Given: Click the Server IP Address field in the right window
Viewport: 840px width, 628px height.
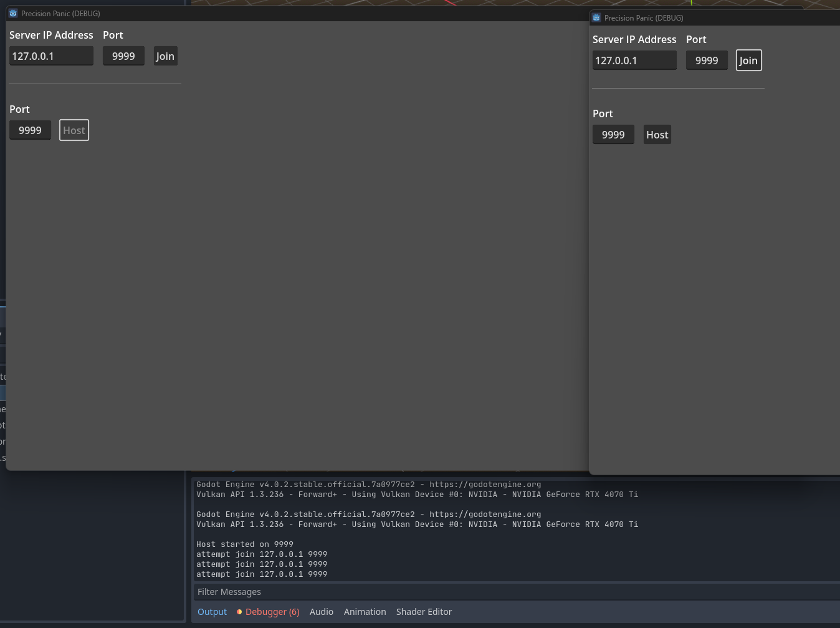Looking at the screenshot, I should (x=634, y=60).
